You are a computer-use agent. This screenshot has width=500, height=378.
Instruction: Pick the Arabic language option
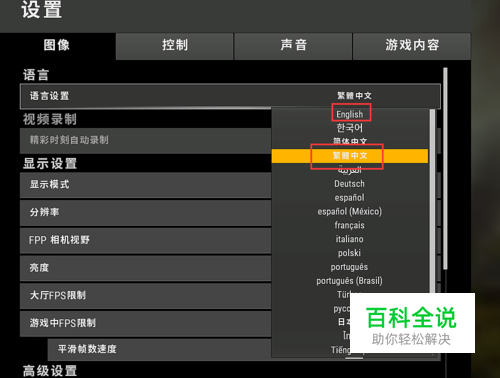(350, 170)
